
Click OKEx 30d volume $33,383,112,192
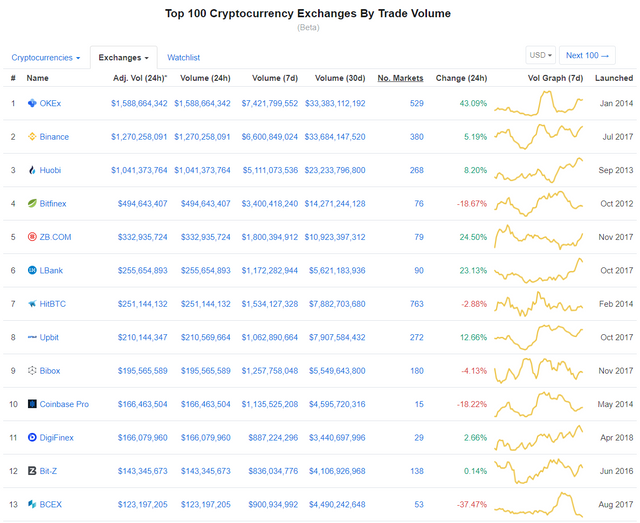coord(335,103)
